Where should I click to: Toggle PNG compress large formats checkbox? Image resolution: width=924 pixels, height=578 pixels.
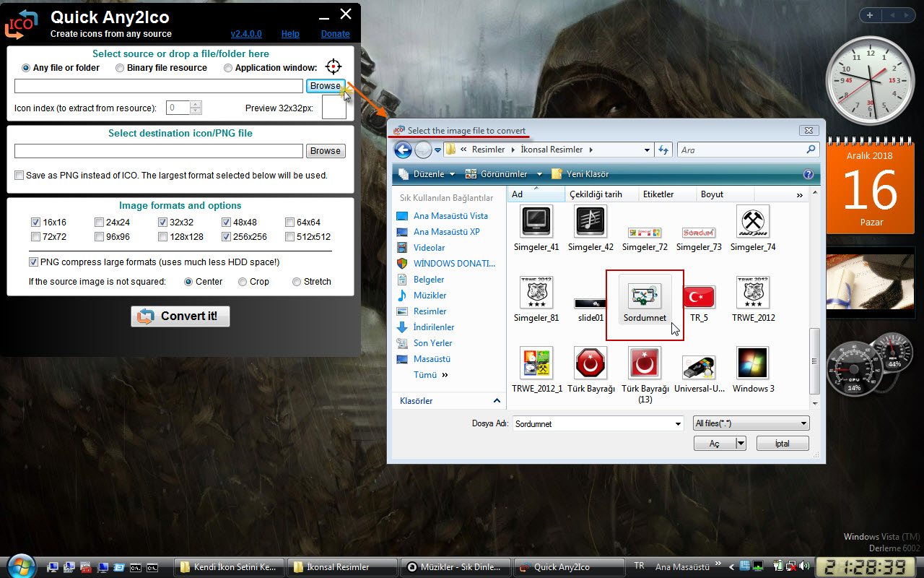click(33, 262)
